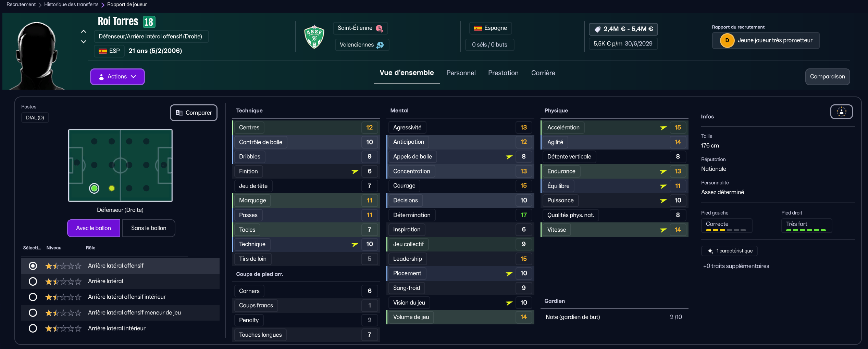Click the Saint-Étienne club crest icon
Viewport: 868px width, 349px height.
pyautogui.click(x=314, y=37)
